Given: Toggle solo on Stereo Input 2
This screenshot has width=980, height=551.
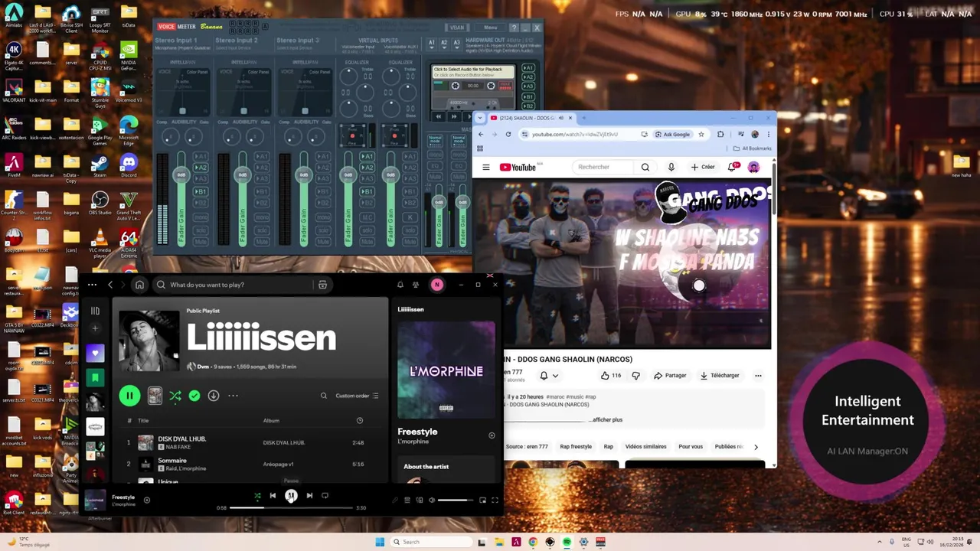Looking at the screenshot, I should tap(262, 230).
